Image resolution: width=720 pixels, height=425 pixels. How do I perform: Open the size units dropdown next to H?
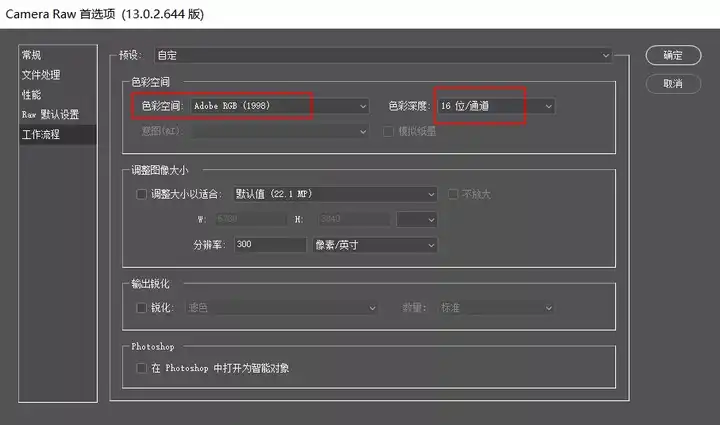[416, 219]
